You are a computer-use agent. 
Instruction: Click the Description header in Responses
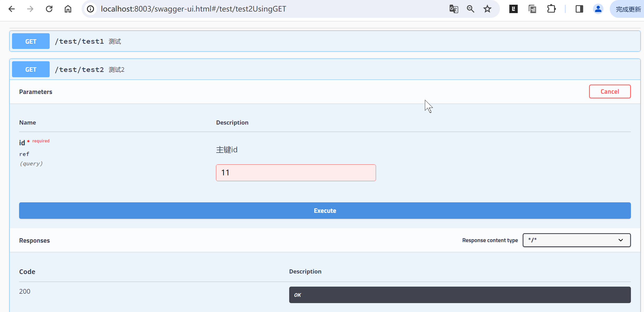click(305, 271)
